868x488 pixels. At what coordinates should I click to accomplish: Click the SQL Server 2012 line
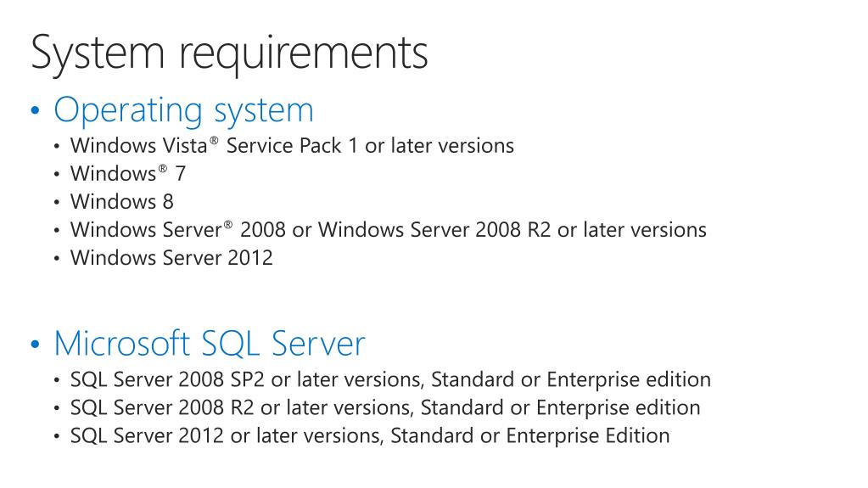coord(370,435)
